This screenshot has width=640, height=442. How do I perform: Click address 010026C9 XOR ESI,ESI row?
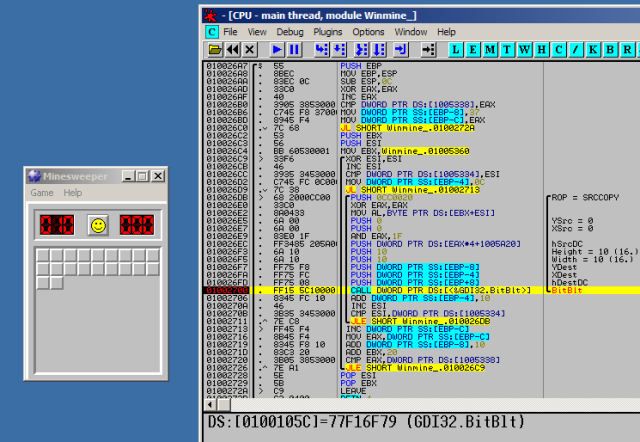(373, 159)
